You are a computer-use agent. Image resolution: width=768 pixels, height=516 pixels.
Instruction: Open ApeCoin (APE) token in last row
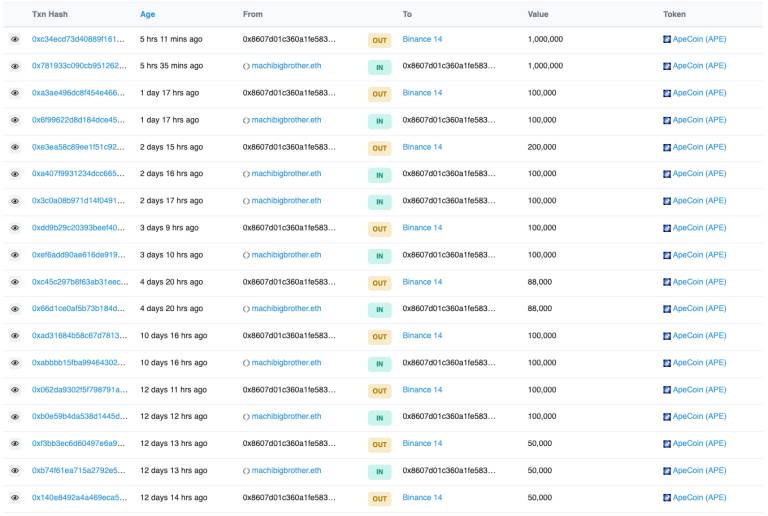coord(700,497)
